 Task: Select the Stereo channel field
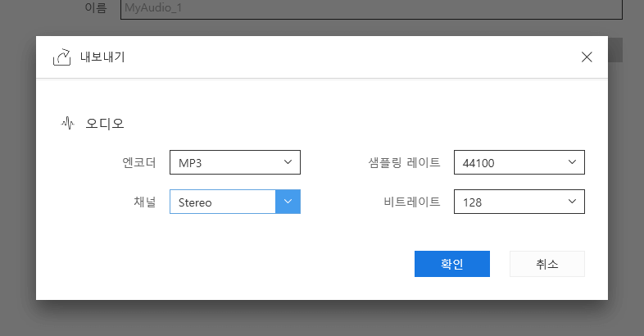(222, 202)
